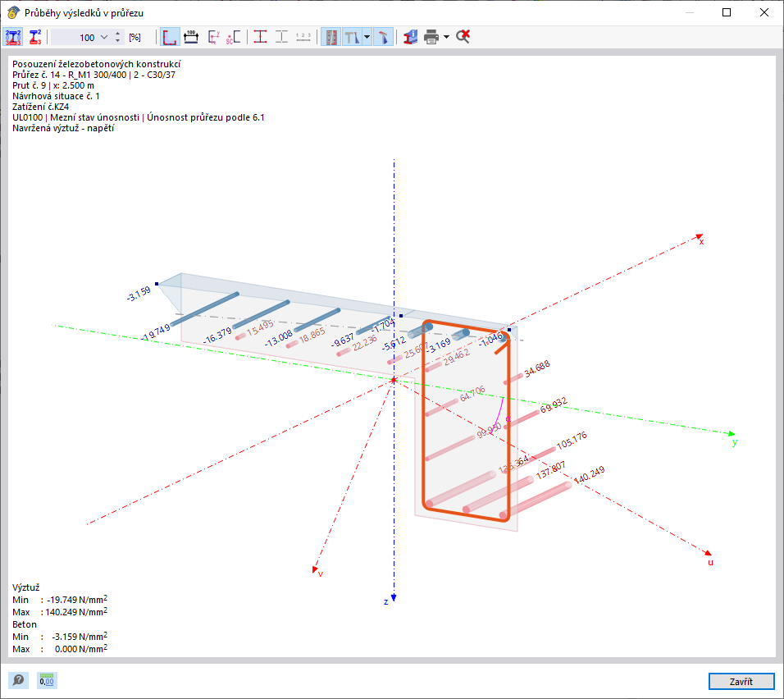The height and width of the screenshot is (699, 784).
Task: Expand the print options dropdown arrow
Action: (446, 37)
